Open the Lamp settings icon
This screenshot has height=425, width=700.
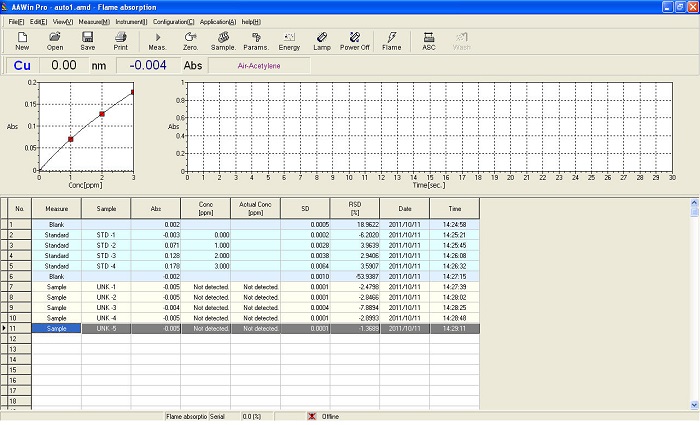point(322,41)
